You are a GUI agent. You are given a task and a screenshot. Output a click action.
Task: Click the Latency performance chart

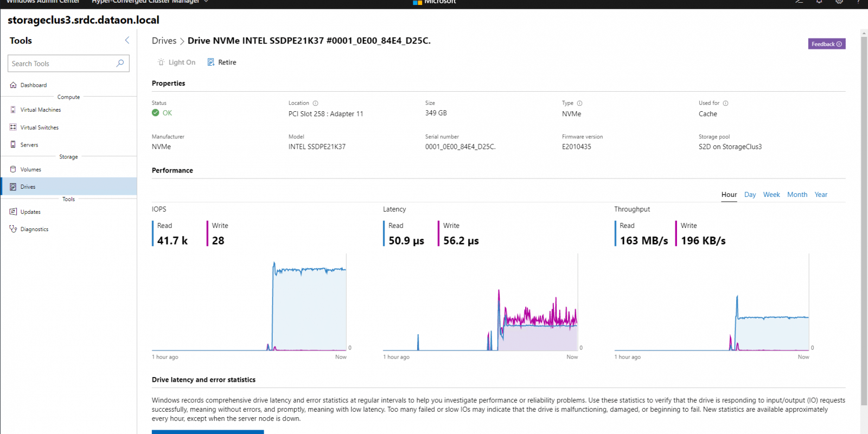[x=480, y=302]
